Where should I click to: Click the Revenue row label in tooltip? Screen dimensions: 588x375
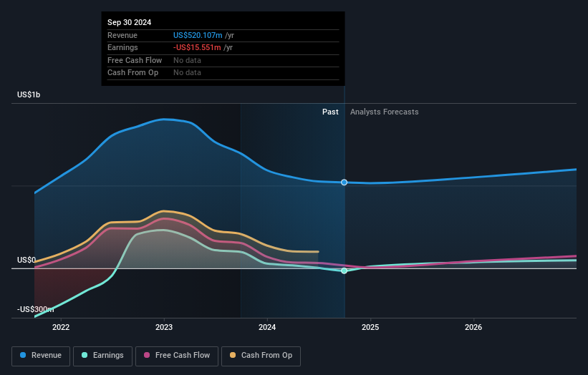[x=122, y=35]
